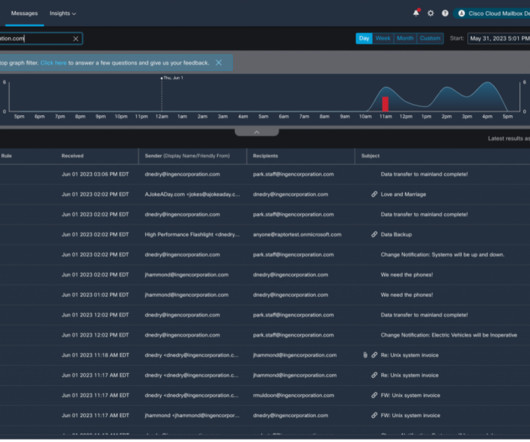The image size is (530, 442).
Task: Sort by the Subject column header
Action: 370,156
